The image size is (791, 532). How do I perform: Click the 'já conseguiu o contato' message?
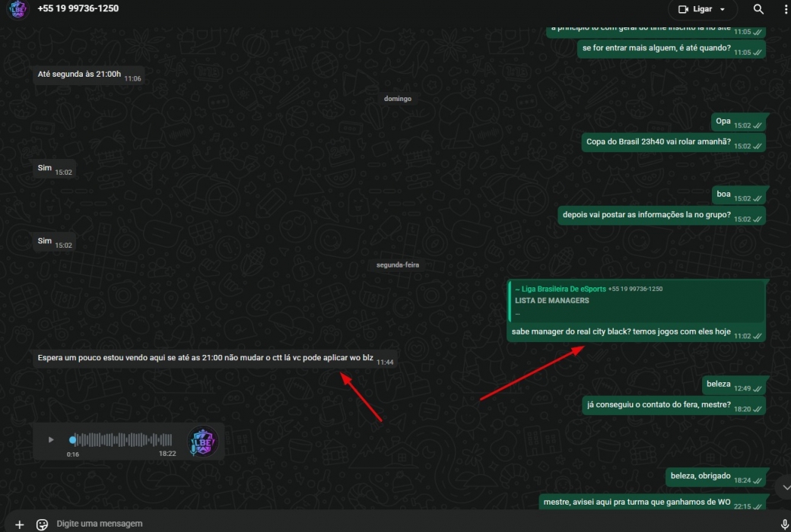click(x=658, y=406)
